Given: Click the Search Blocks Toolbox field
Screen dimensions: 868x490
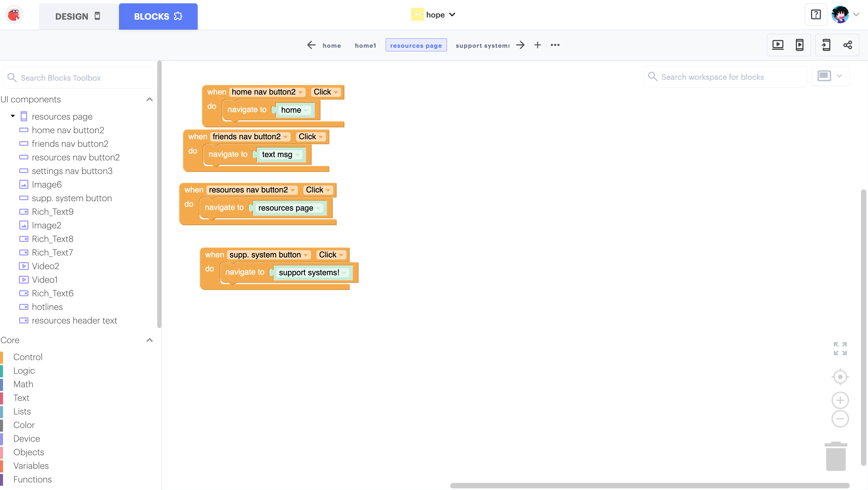Looking at the screenshot, I should (x=78, y=78).
